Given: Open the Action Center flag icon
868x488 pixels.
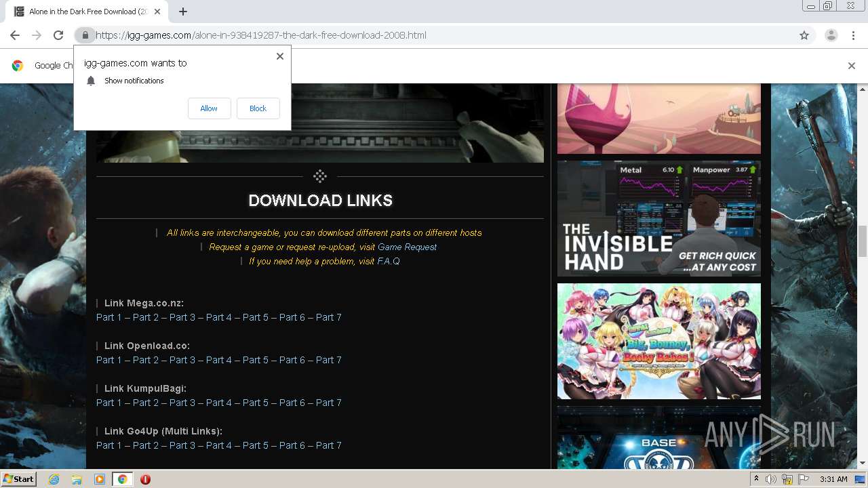Looking at the screenshot, I should click(x=804, y=479).
